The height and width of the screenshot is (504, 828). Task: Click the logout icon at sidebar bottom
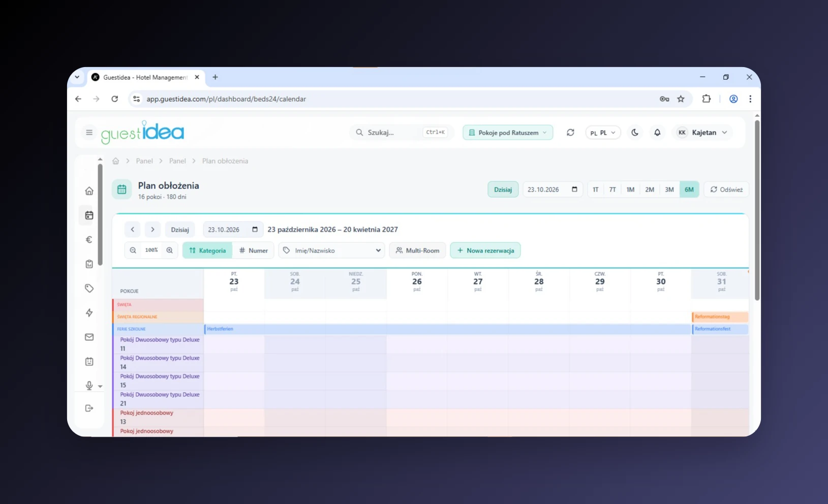(89, 408)
